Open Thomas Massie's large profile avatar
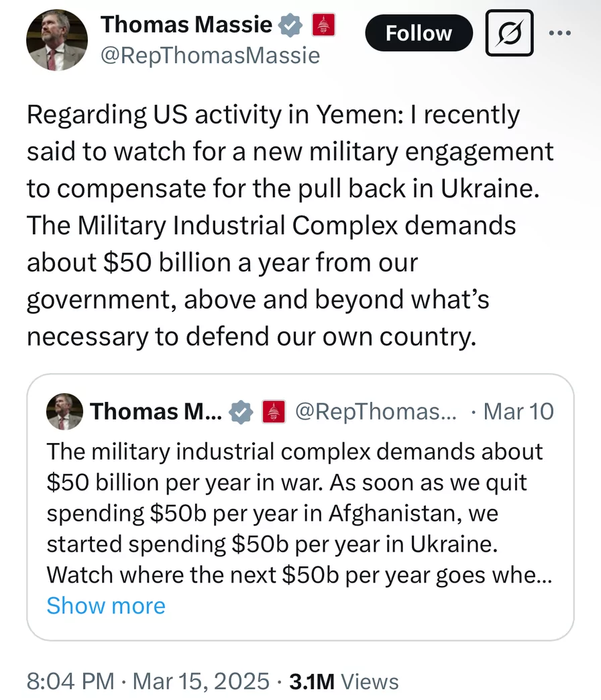The height and width of the screenshot is (700, 601). tap(57, 40)
